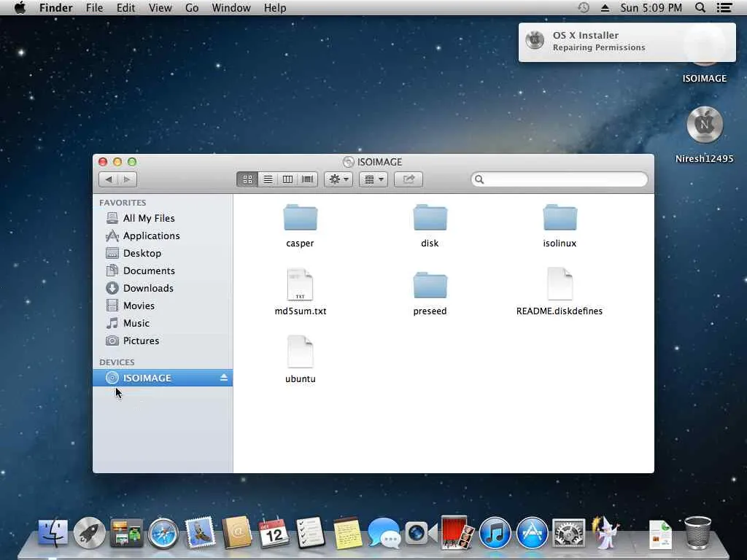
Task: Switch to column view
Action: [x=287, y=179]
